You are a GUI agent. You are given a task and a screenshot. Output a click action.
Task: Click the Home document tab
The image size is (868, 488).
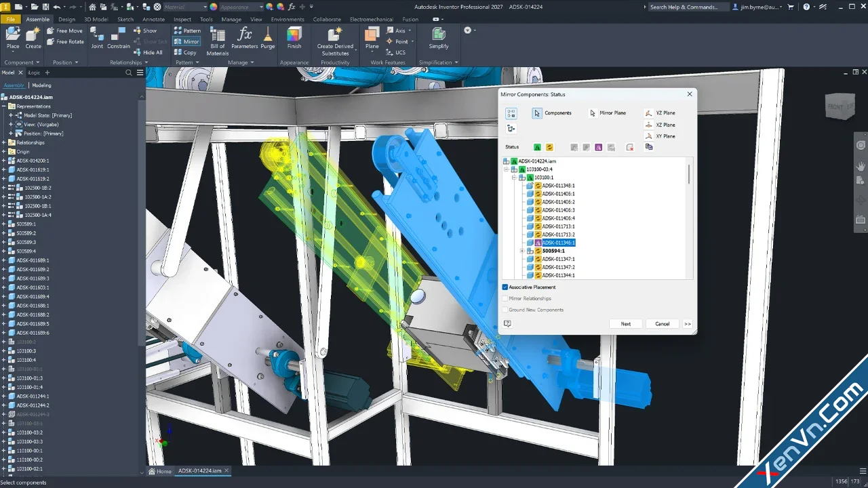coord(160,471)
